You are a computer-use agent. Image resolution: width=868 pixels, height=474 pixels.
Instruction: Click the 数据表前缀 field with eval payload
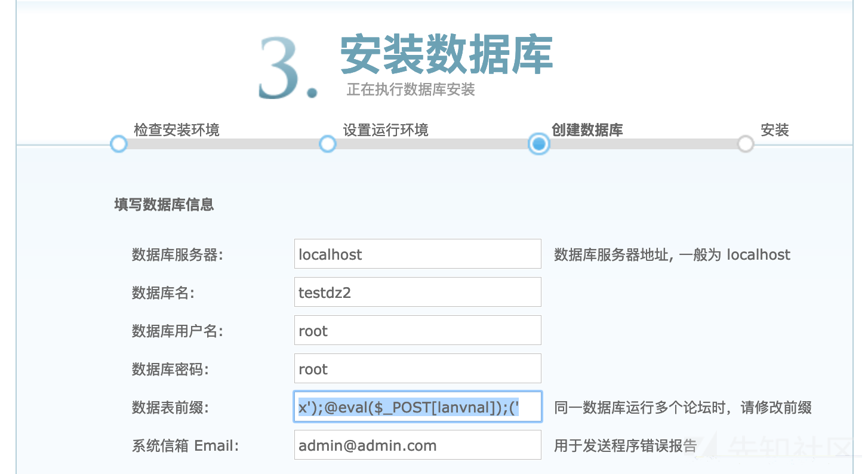(x=417, y=407)
